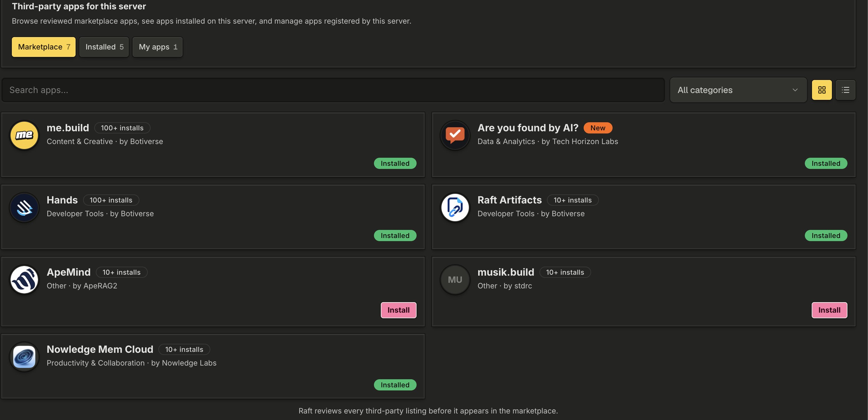
Task: Switch to list view layout
Action: click(x=845, y=90)
